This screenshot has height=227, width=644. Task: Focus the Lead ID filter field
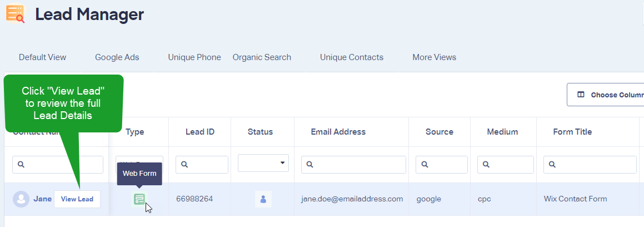click(202, 165)
